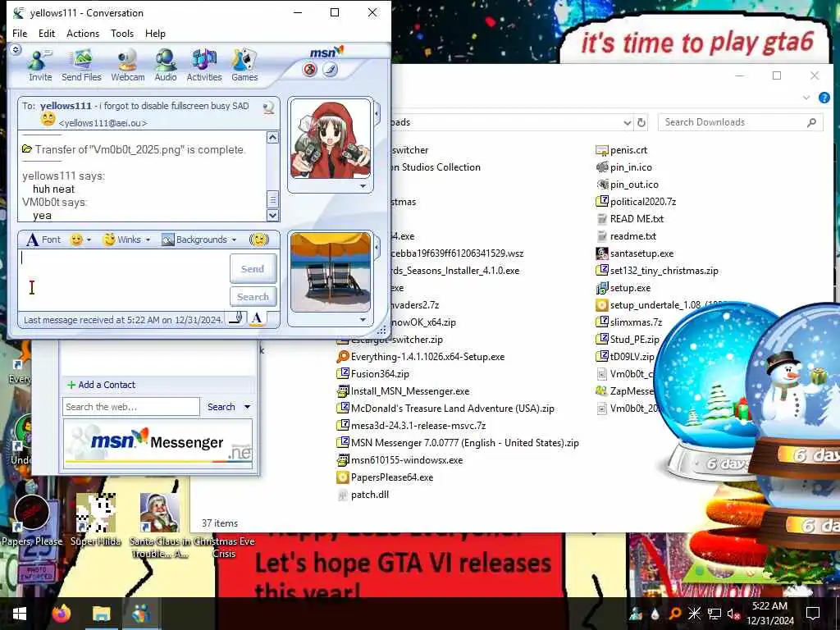Screen dimensions: 840x630
Task: Expand the Explorer ribbon chevron
Action: 806,98
